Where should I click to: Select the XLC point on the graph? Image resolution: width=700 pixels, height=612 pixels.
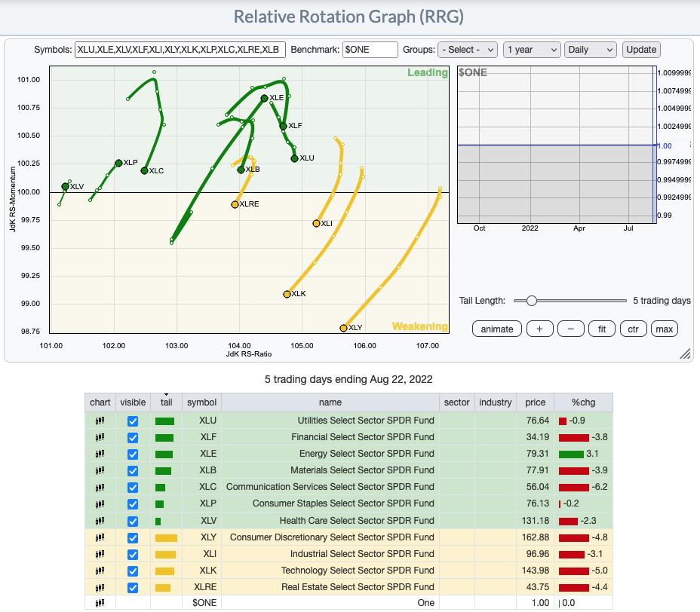144,171
